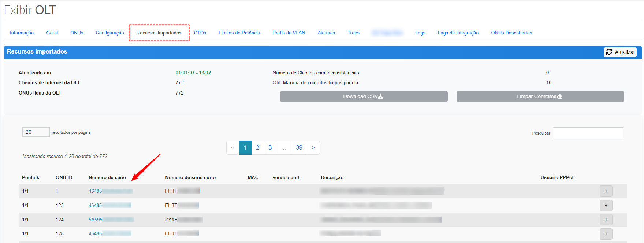Image resolution: width=644 pixels, height=243 pixels.
Task: Open page 2 of results
Action: (x=258, y=148)
